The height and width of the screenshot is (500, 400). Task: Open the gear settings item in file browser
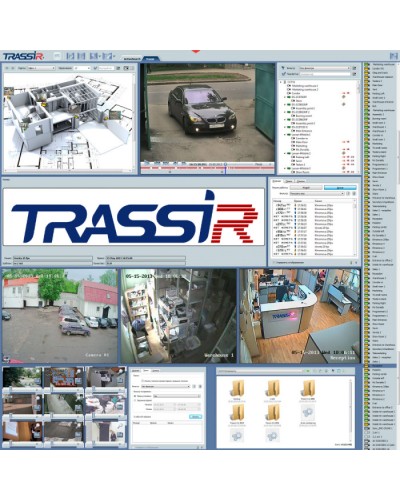[307, 413]
